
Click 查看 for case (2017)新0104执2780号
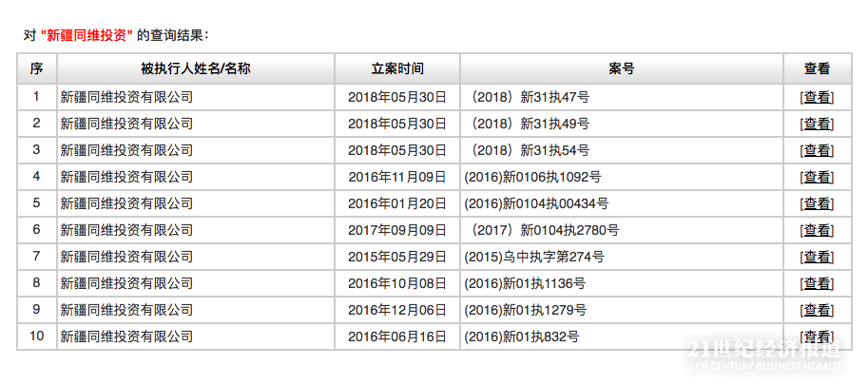click(x=817, y=230)
